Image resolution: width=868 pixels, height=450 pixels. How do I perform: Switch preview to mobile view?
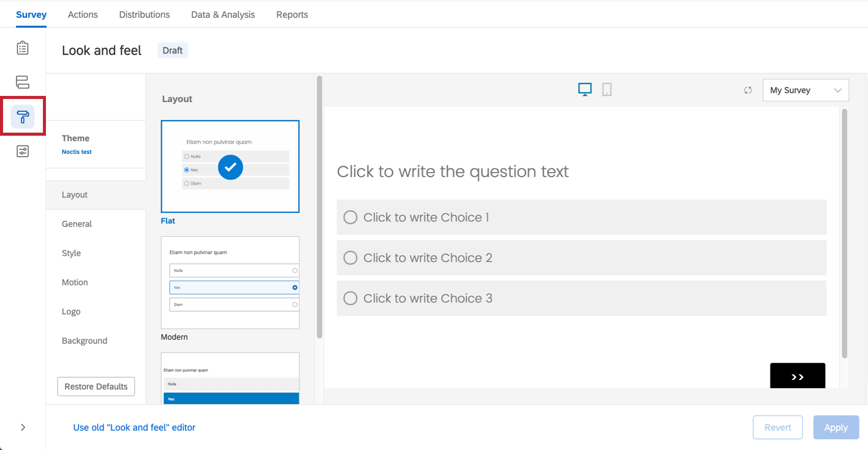click(x=607, y=90)
